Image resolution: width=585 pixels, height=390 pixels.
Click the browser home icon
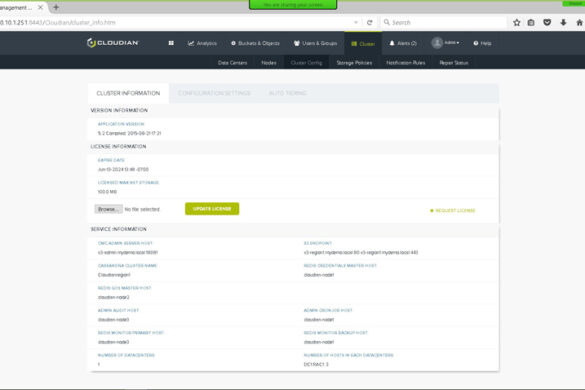click(x=579, y=22)
